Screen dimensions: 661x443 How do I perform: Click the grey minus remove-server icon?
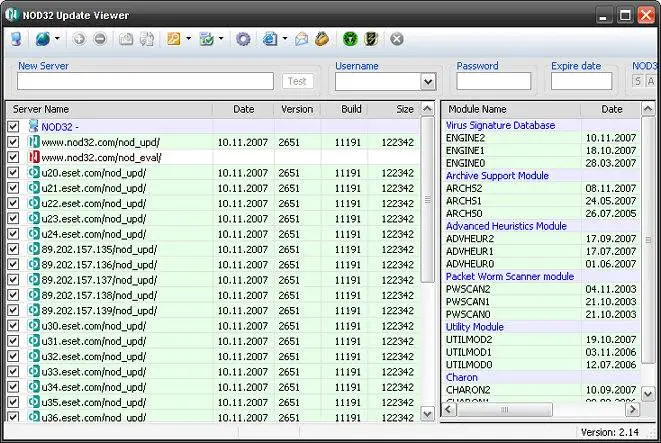100,39
